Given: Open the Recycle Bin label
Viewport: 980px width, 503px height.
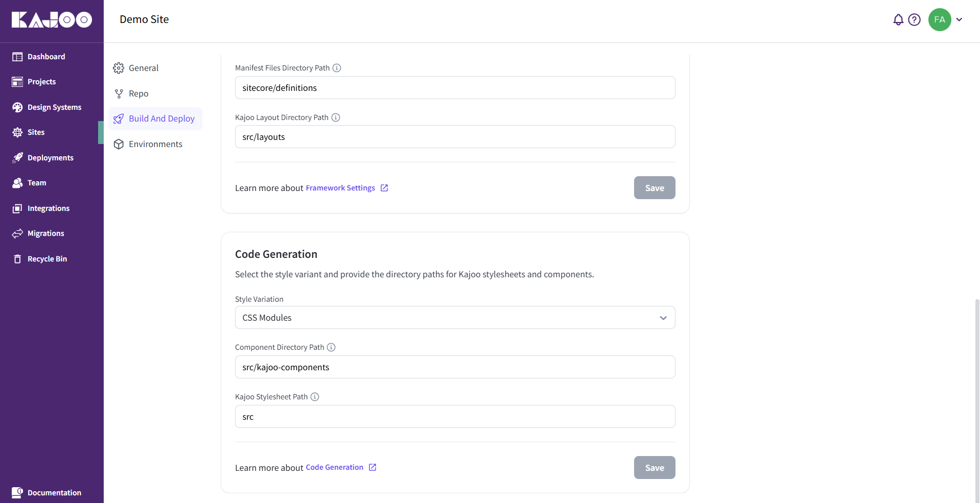Looking at the screenshot, I should pyautogui.click(x=47, y=259).
